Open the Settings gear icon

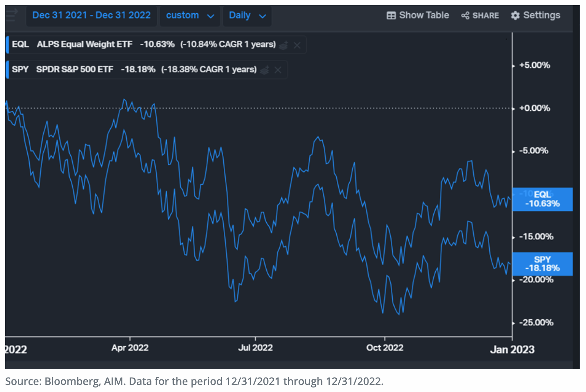pos(515,16)
